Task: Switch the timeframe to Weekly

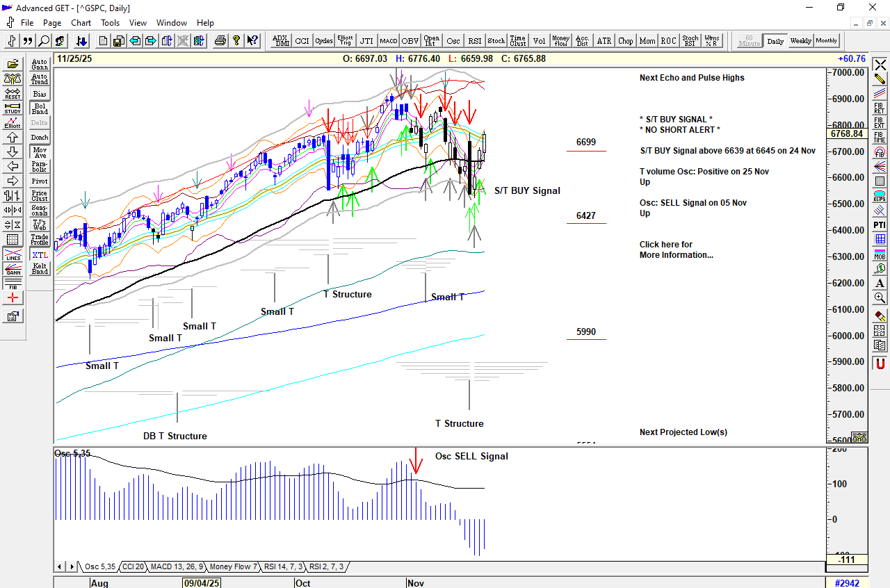Action: click(800, 41)
